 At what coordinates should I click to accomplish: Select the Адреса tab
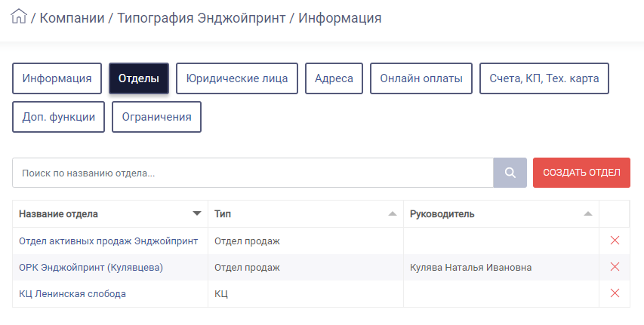pos(334,78)
